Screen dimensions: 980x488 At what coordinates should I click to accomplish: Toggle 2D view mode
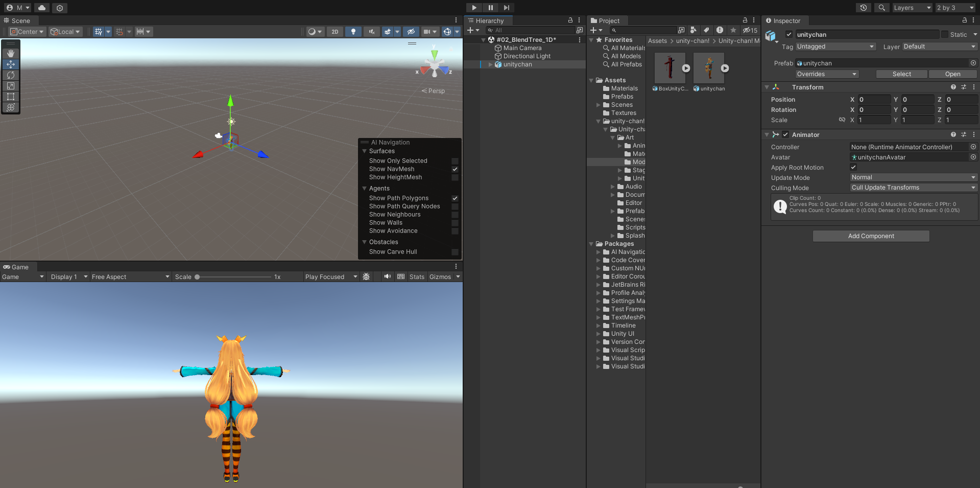[x=334, y=32]
